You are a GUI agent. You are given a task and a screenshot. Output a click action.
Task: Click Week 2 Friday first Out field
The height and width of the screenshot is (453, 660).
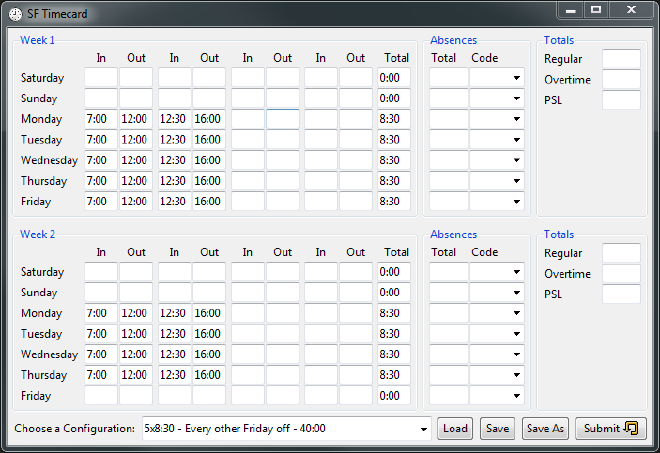pyautogui.click(x=136, y=395)
